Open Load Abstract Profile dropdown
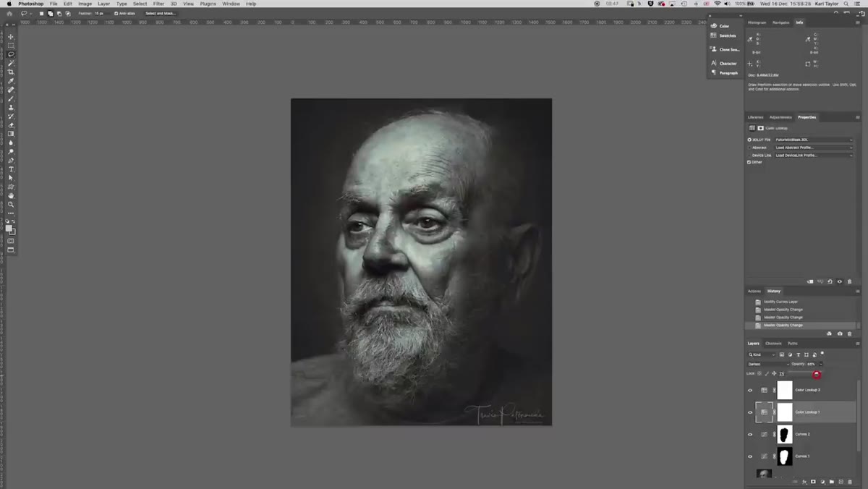Screen dimensions: 868x489 click(x=814, y=148)
